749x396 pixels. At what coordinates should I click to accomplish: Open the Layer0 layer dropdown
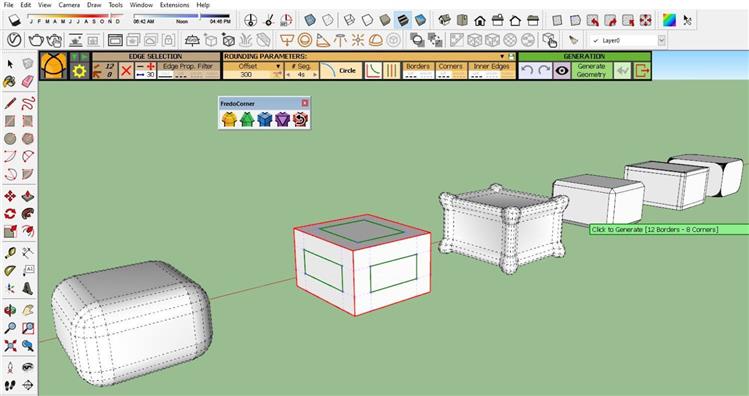(662, 41)
